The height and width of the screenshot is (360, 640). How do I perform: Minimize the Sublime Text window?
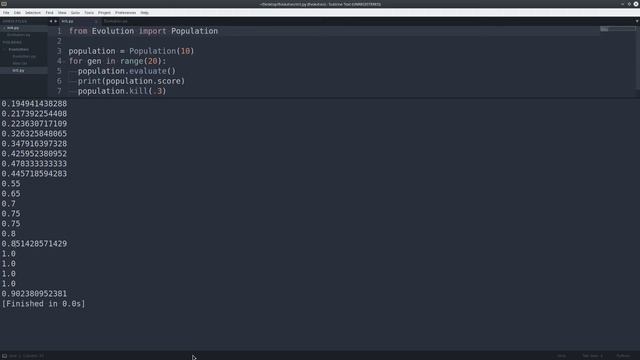(622, 4)
